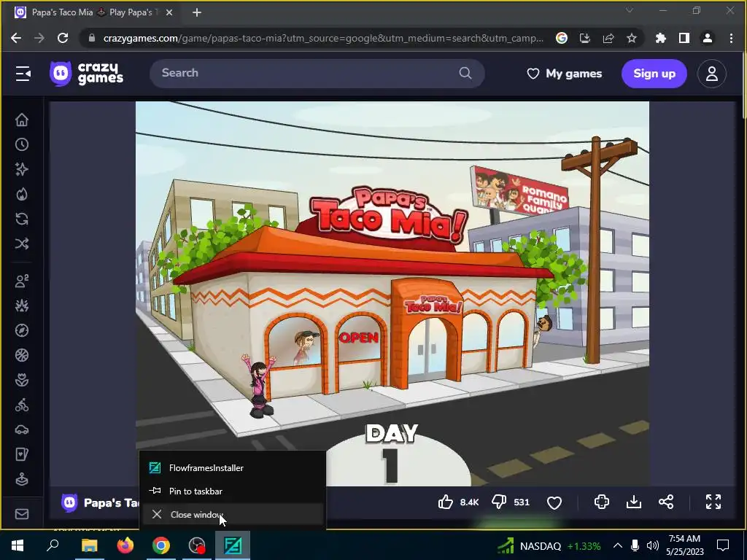Open the Chrome profile button
Viewport: 747px width, 560px height.
click(x=708, y=38)
